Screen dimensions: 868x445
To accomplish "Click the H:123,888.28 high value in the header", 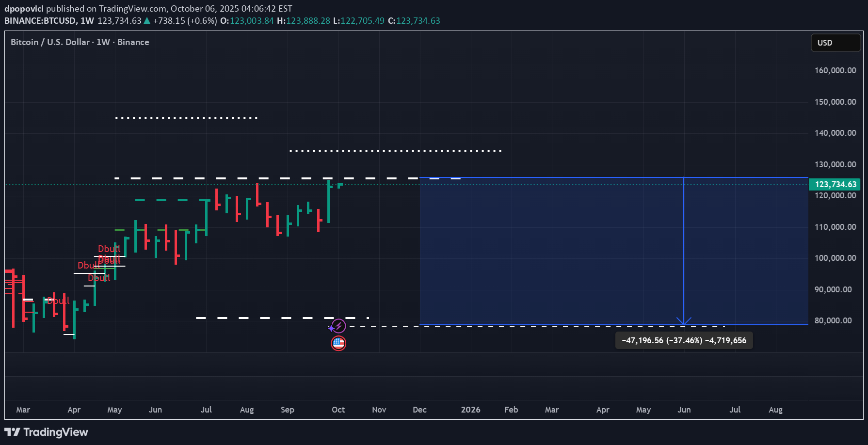I will point(305,20).
